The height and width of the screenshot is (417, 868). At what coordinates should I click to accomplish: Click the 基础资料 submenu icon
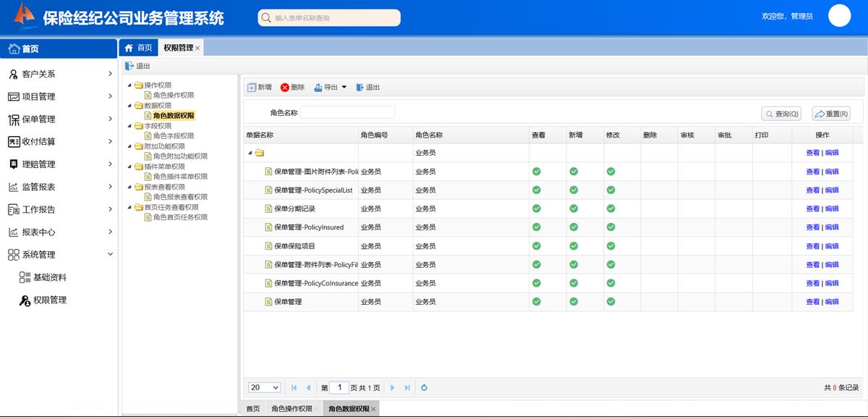click(x=25, y=277)
